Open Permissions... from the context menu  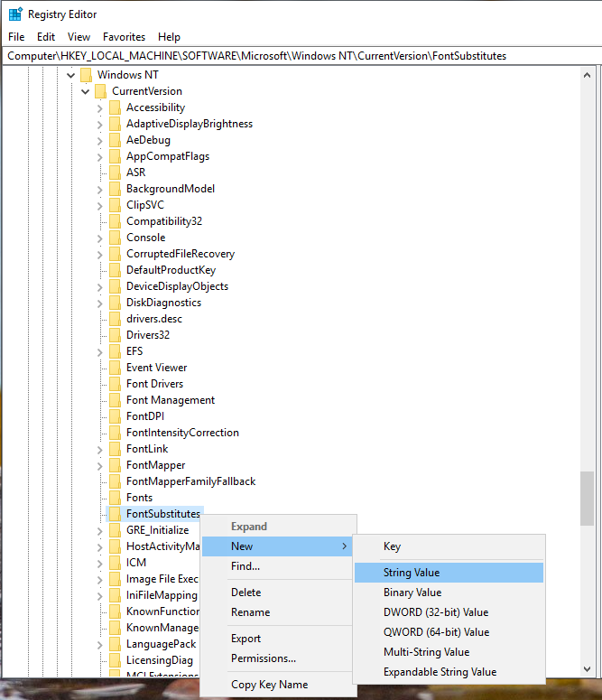point(277,658)
